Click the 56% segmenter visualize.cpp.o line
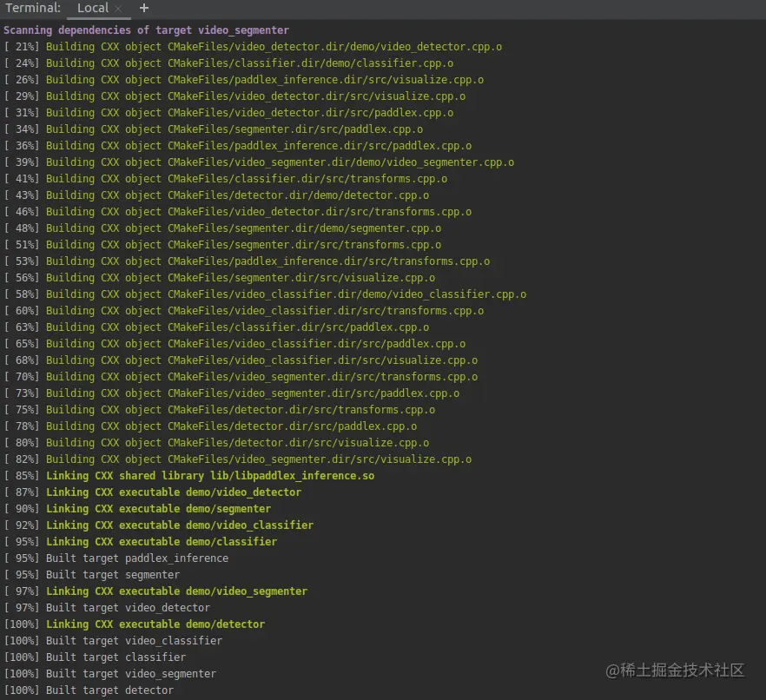 (x=220, y=278)
